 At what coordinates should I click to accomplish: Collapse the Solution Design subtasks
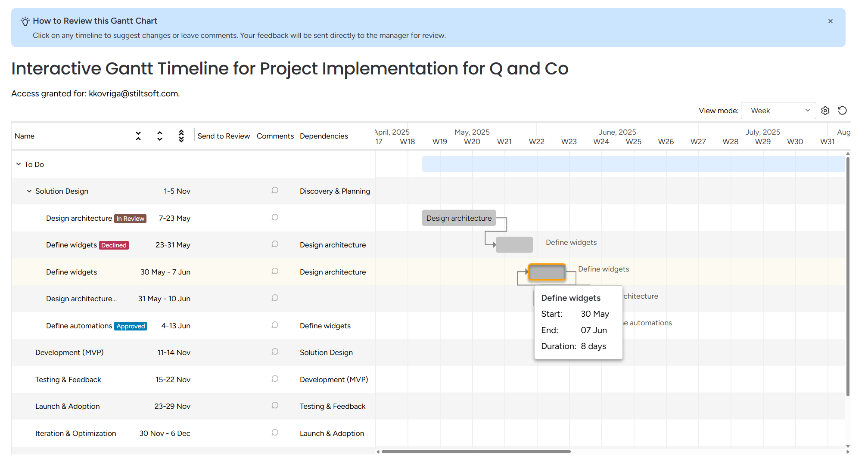(29, 191)
